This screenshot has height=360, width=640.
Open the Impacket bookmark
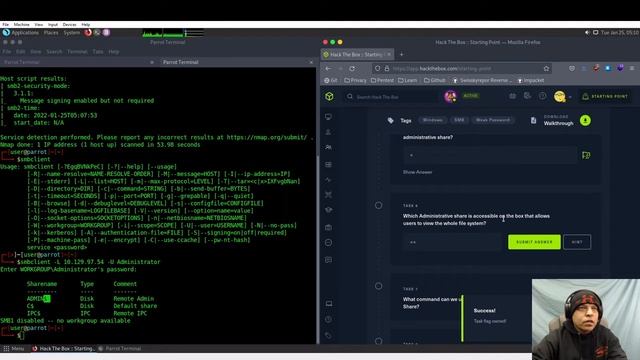(x=531, y=80)
